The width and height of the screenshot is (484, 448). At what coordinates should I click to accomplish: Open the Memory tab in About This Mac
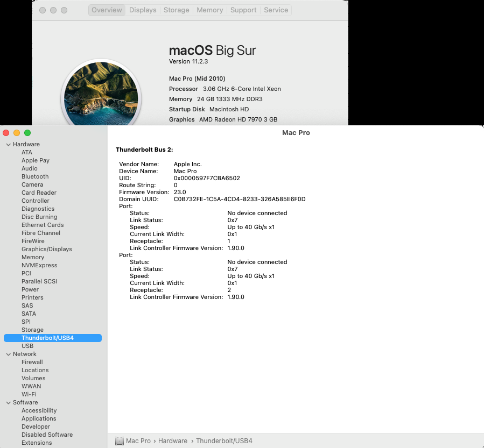210,10
